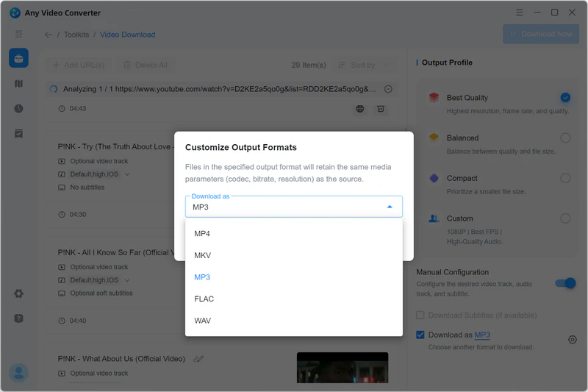Open the settings gear in sidebar
Viewport: 588px width, 392px height.
coord(18,293)
